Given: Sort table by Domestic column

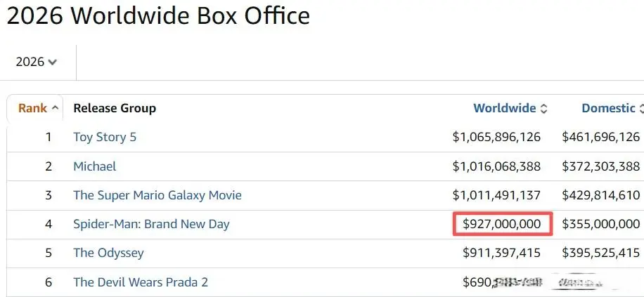Looking at the screenshot, I should 608,108.
